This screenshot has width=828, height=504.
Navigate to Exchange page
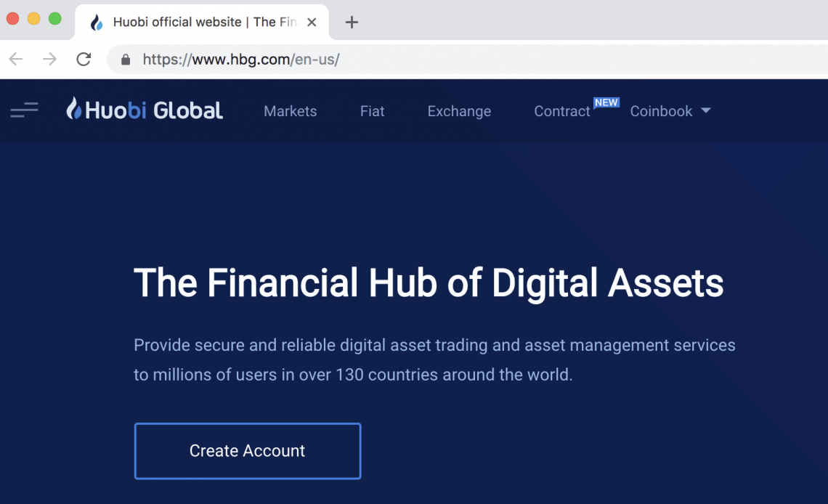click(x=459, y=111)
